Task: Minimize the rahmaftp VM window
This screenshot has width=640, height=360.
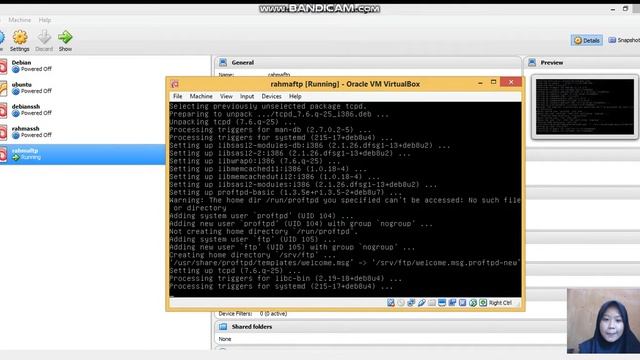Action: [x=480, y=82]
